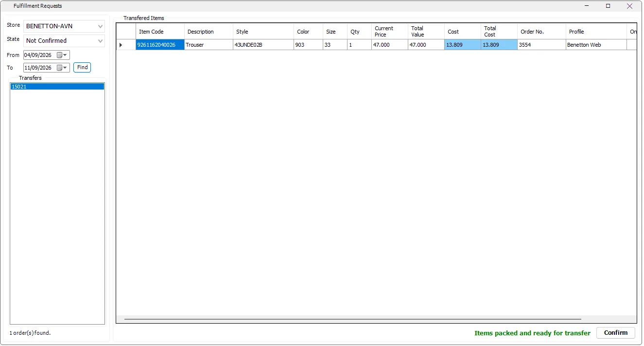This screenshot has height=346, width=644.
Task: Click the Total Value cell 47.000
Action: click(x=426, y=45)
